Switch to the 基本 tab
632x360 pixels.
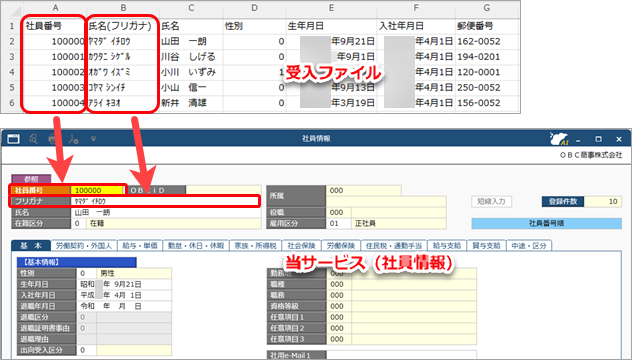[x=31, y=245]
